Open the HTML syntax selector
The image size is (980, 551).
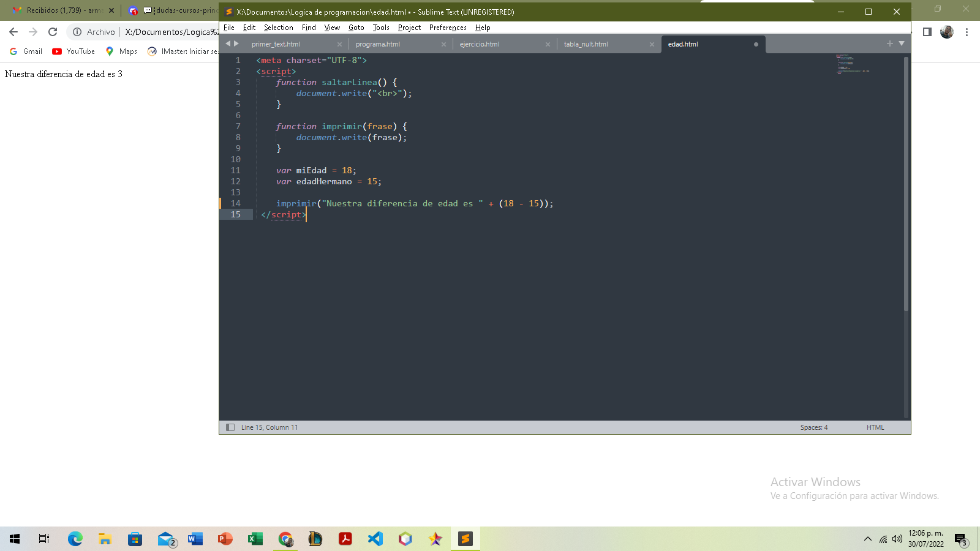tap(875, 427)
